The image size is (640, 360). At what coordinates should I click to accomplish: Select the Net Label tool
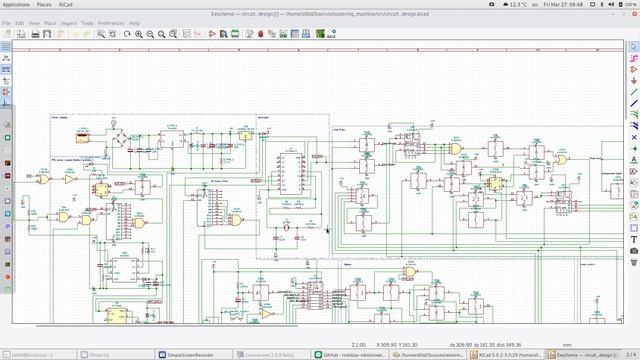click(633, 160)
